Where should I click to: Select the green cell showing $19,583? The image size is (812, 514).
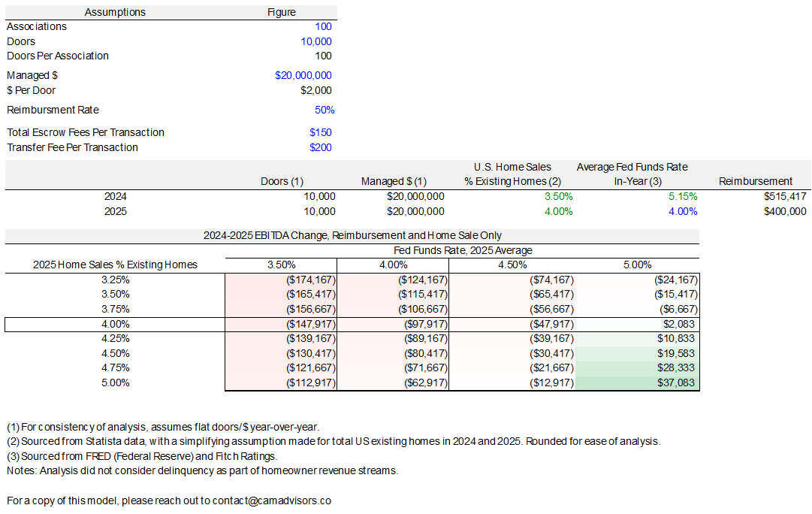pos(637,353)
